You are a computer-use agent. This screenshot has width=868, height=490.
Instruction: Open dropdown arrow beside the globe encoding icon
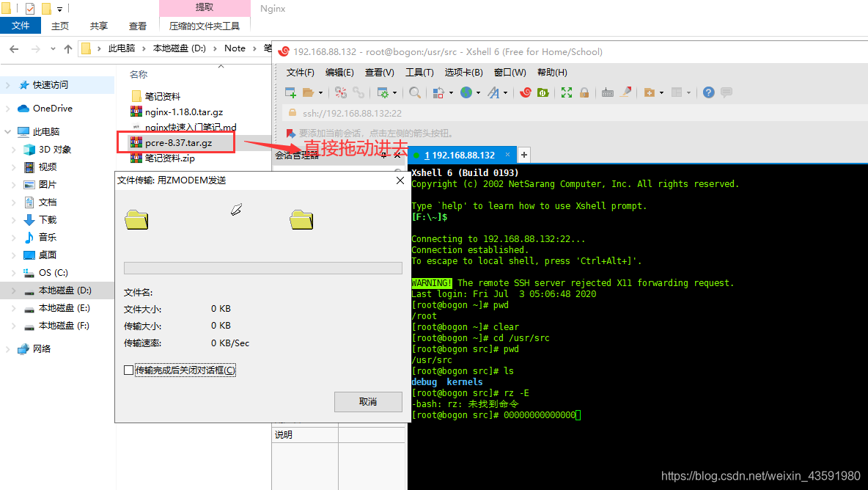click(478, 93)
